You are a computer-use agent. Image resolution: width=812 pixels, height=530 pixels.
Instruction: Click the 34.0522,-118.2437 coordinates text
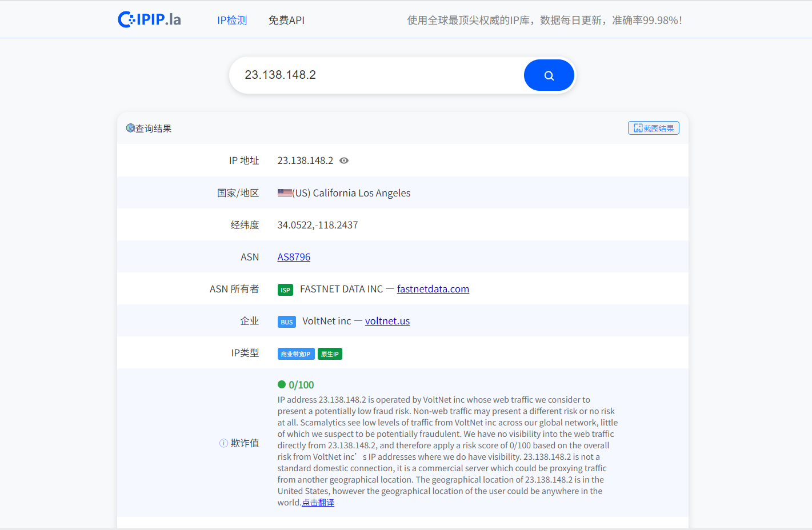[x=317, y=225]
